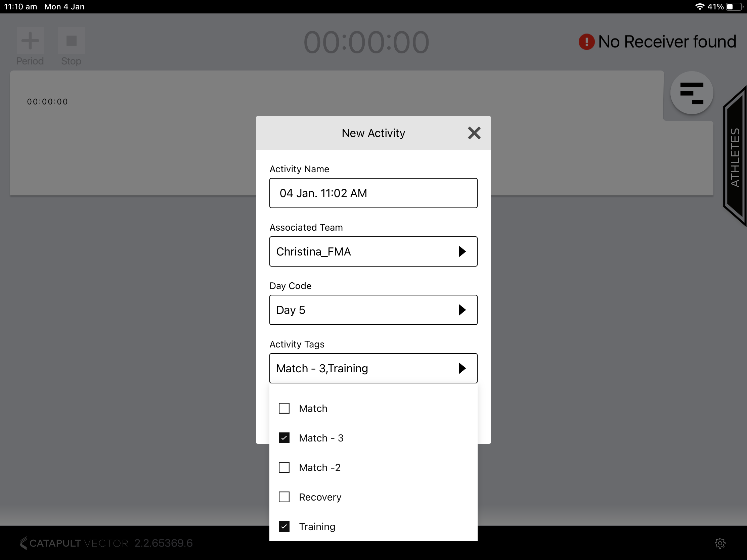Click the Training tag label
This screenshot has width=747, height=560.
click(x=317, y=527)
